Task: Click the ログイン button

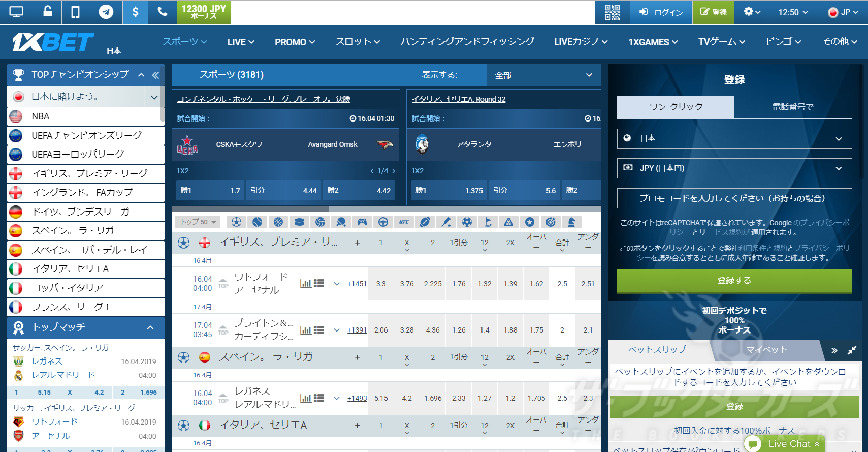Action: (661, 12)
